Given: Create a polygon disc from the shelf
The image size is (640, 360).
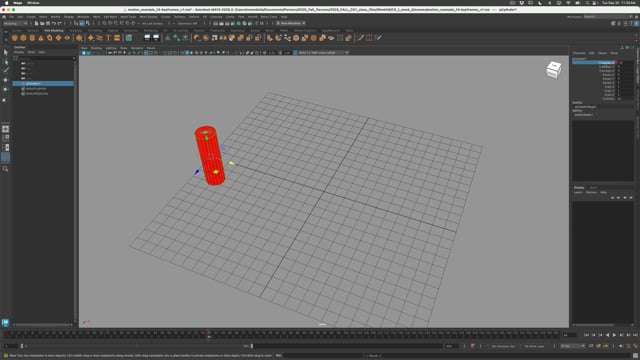Looking at the screenshot, I should tap(67, 38).
